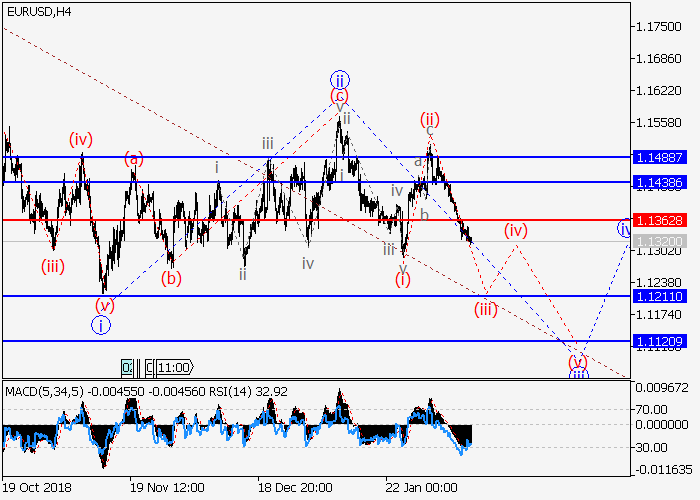Click the 30.00 RSI level label
Viewport: 700px width, 500px height.
tap(651, 447)
